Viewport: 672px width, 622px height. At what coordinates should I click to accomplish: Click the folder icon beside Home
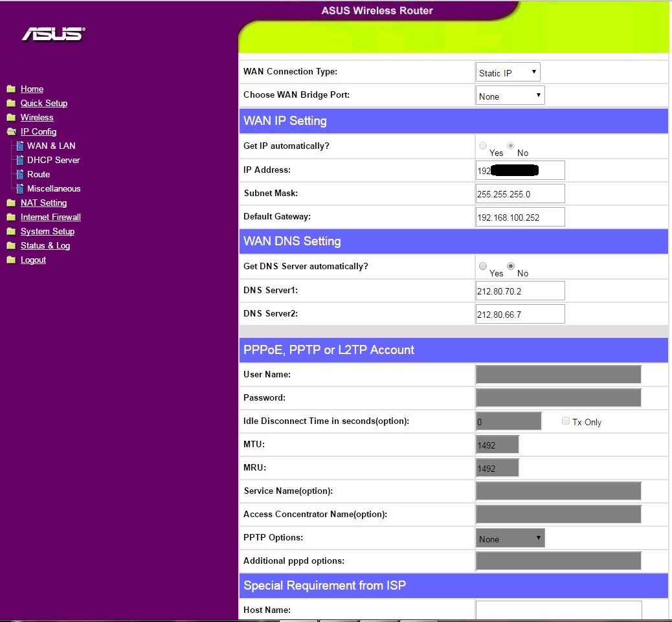pyautogui.click(x=10, y=89)
